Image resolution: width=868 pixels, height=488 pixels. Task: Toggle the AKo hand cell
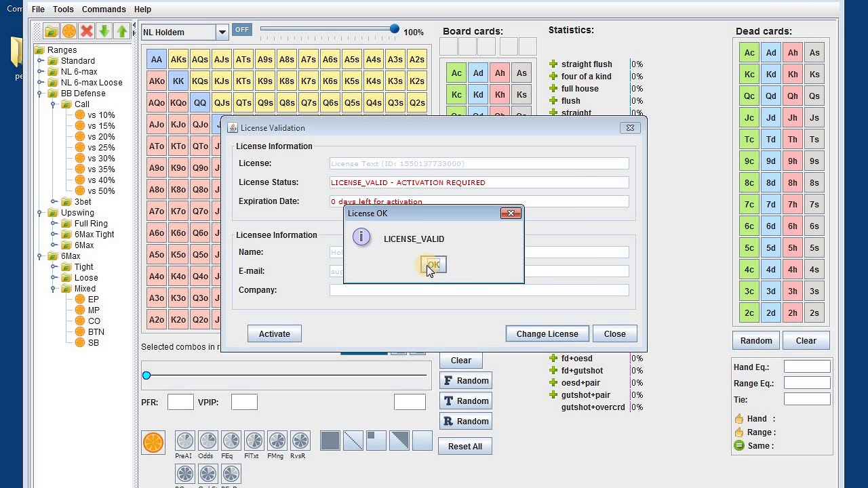tap(157, 81)
